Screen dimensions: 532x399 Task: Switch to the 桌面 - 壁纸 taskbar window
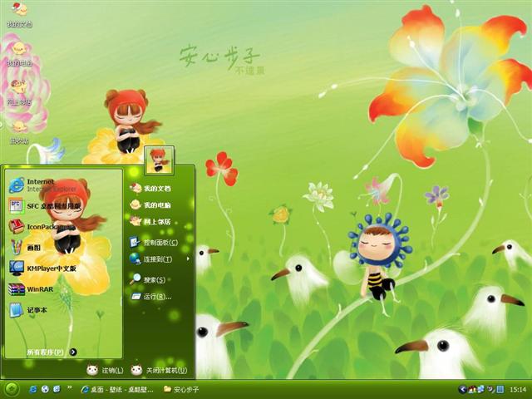click(117, 390)
